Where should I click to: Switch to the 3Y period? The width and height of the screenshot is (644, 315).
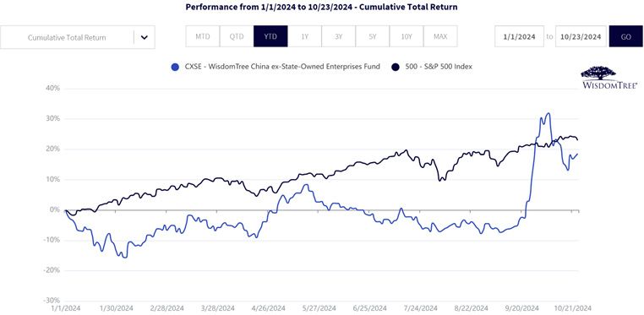(338, 36)
